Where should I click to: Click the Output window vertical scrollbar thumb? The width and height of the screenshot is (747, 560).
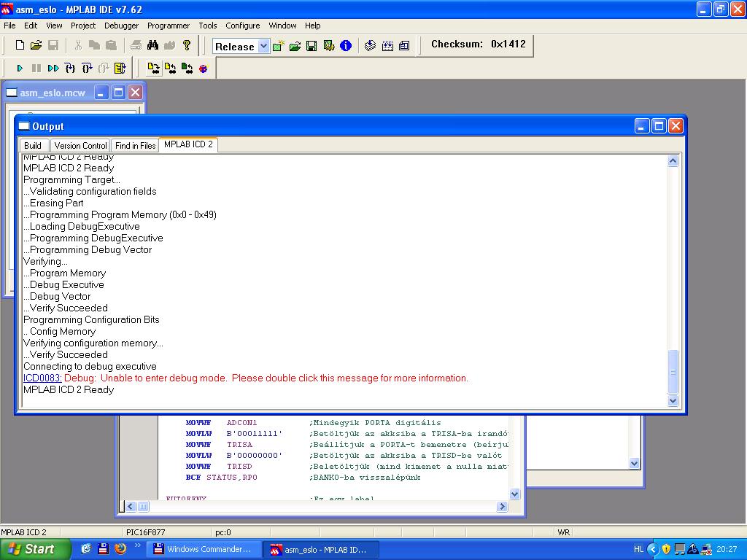(x=673, y=372)
